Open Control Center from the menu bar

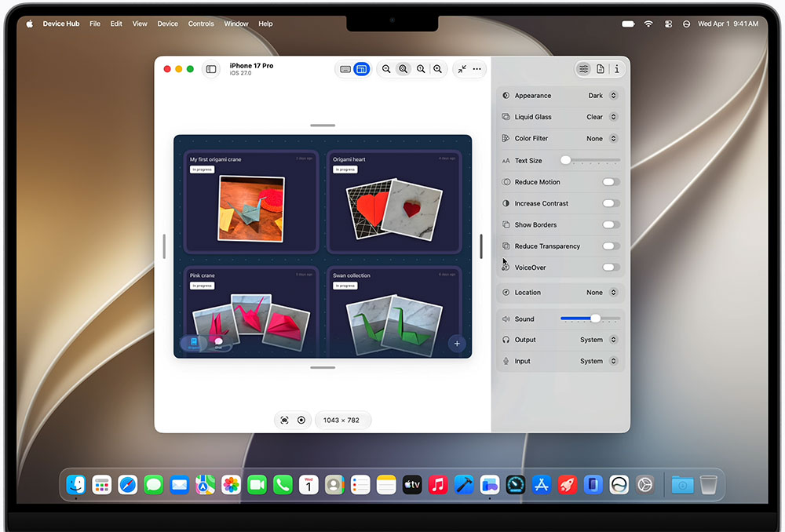[668, 24]
